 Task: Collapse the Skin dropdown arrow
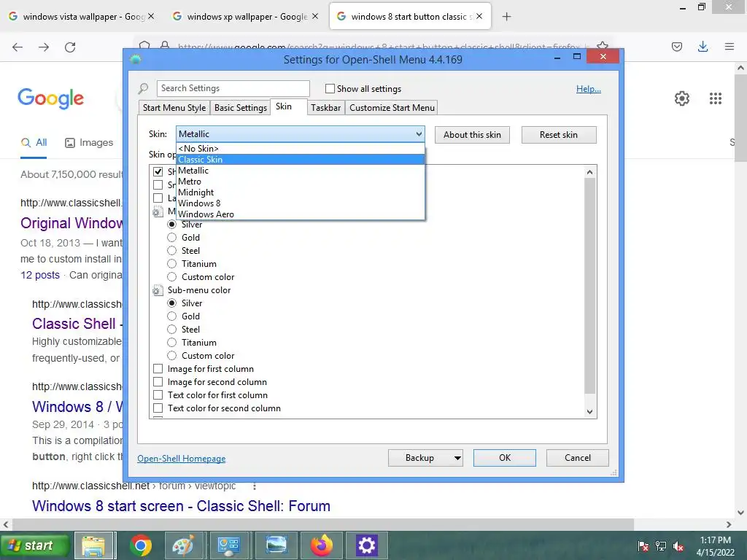(x=419, y=134)
